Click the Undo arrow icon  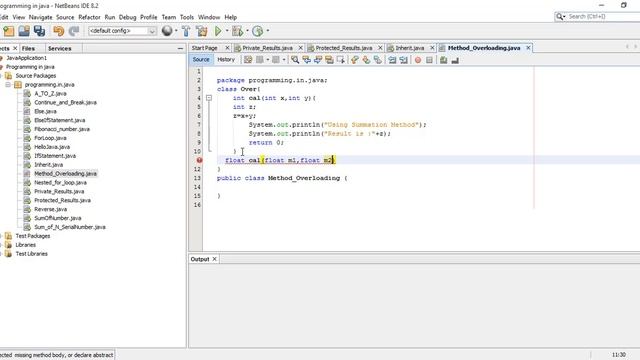click(x=58, y=31)
